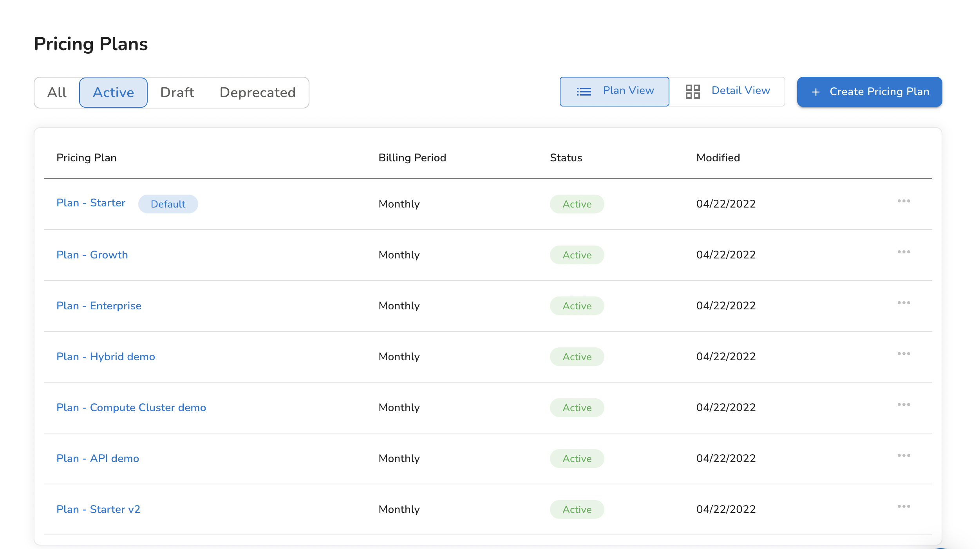Open ellipsis menu for Compute Cluster demo plan

[x=904, y=405]
